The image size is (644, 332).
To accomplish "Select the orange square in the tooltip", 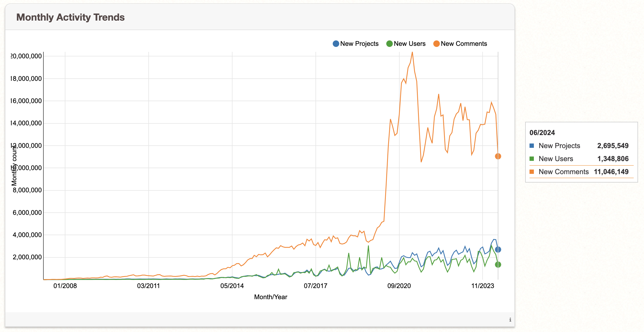I will (532, 172).
